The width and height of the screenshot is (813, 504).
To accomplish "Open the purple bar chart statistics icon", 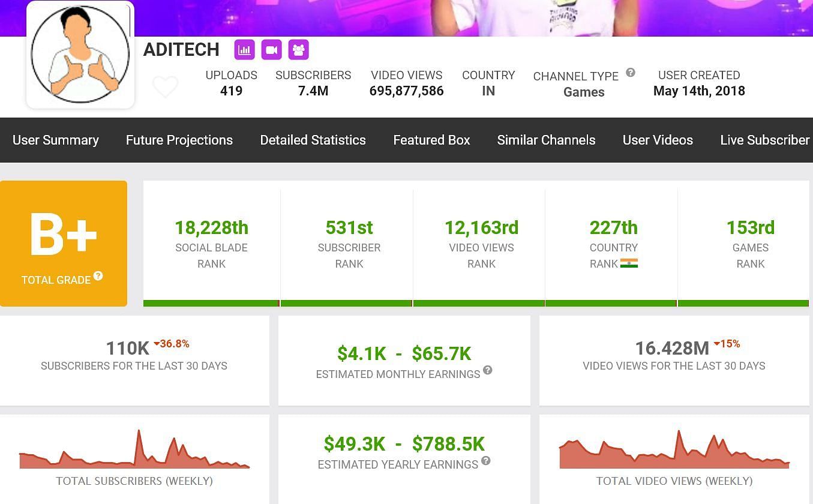I will [x=244, y=50].
